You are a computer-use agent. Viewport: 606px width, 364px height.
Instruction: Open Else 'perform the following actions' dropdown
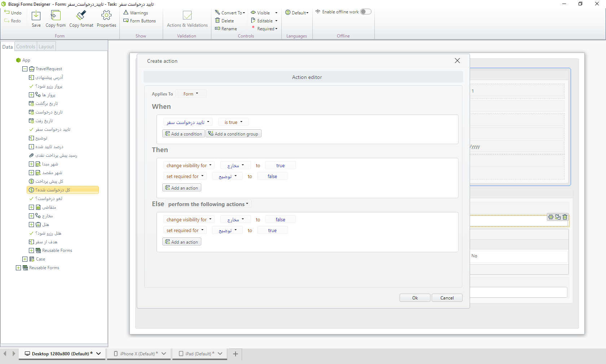coord(208,204)
